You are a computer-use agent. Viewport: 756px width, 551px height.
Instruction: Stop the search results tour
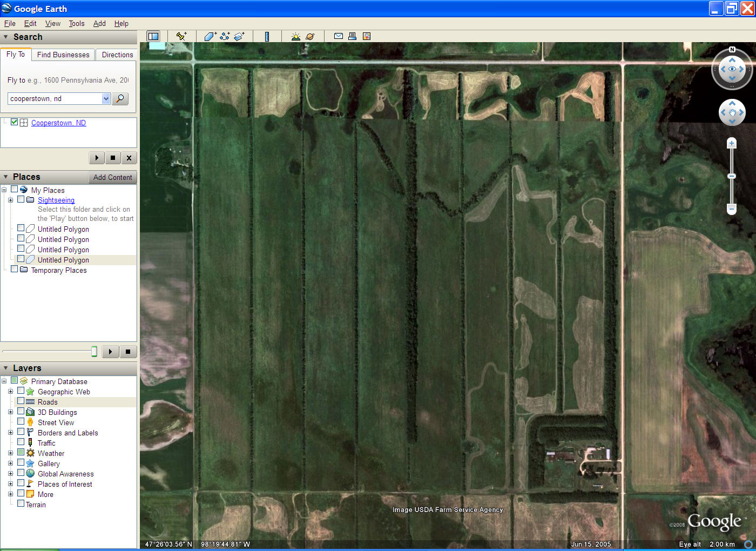coord(113,158)
